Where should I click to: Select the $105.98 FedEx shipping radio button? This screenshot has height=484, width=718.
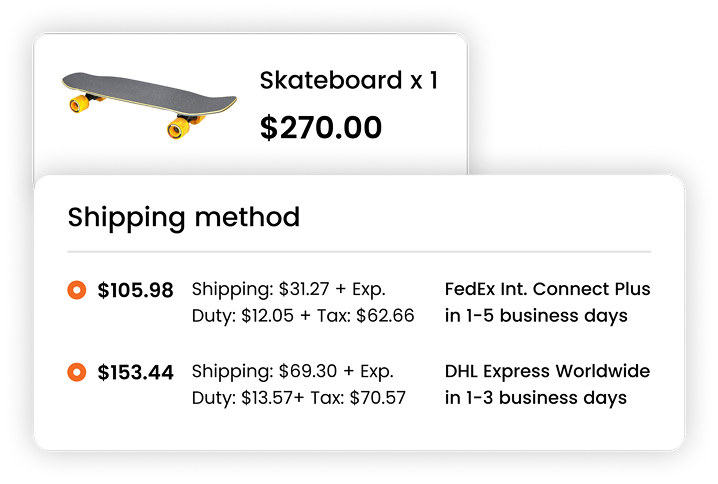point(76,291)
